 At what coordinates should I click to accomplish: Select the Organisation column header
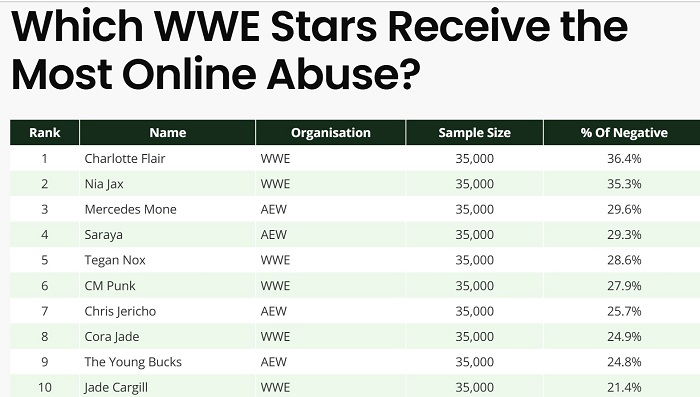(331, 133)
